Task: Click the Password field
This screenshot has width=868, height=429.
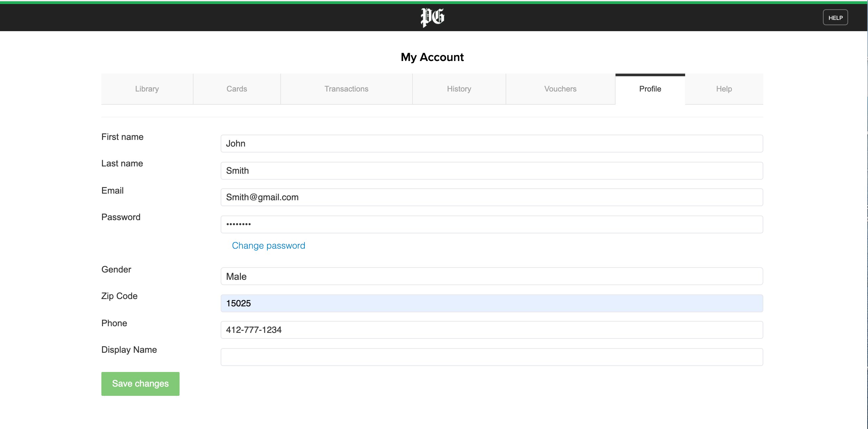Action: pos(491,224)
